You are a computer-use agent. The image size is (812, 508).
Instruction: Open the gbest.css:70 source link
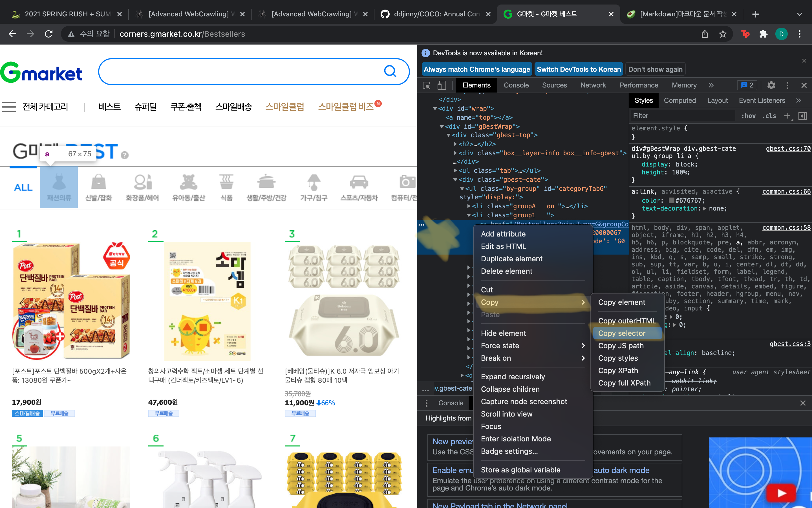(x=788, y=148)
